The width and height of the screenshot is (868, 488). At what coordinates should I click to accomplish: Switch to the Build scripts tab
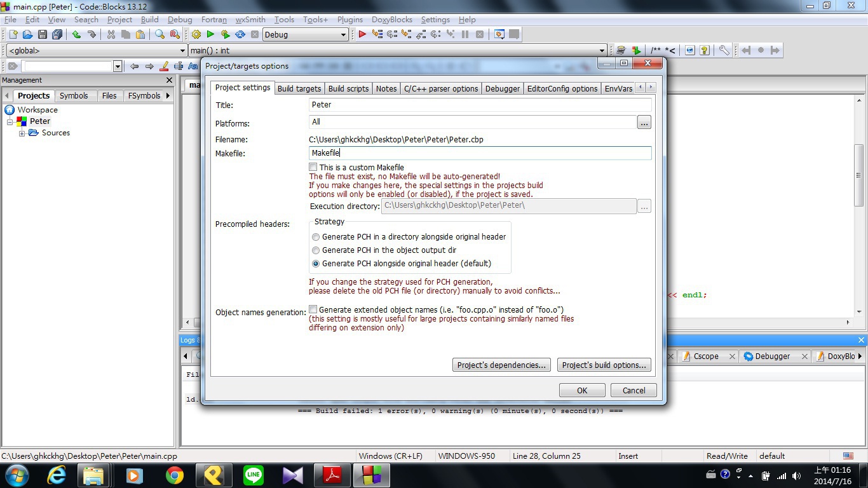348,88
